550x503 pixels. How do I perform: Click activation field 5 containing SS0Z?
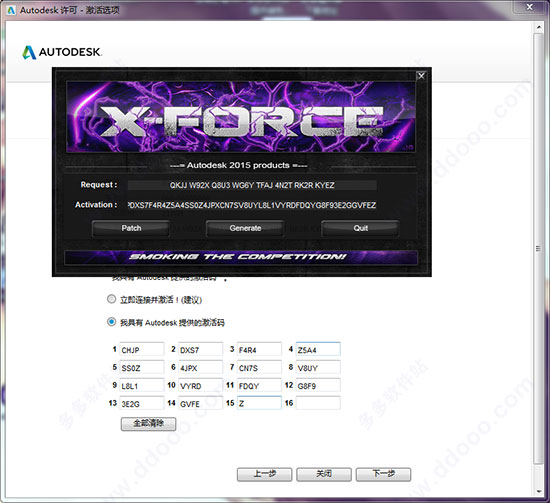coord(142,367)
